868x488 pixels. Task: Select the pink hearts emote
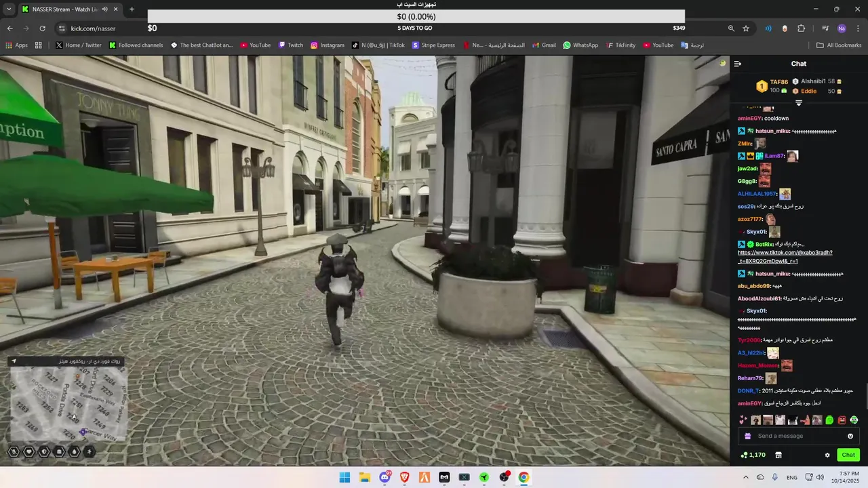point(743,420)
